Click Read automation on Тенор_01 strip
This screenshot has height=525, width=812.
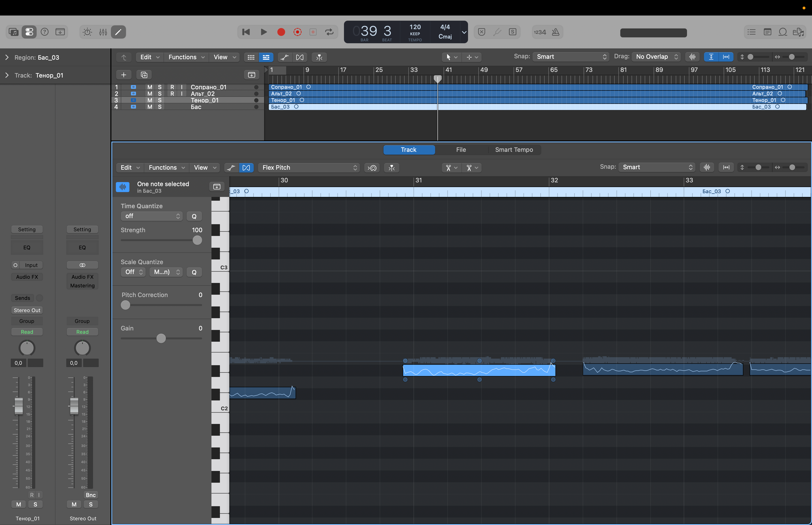(x=27, y=332)
